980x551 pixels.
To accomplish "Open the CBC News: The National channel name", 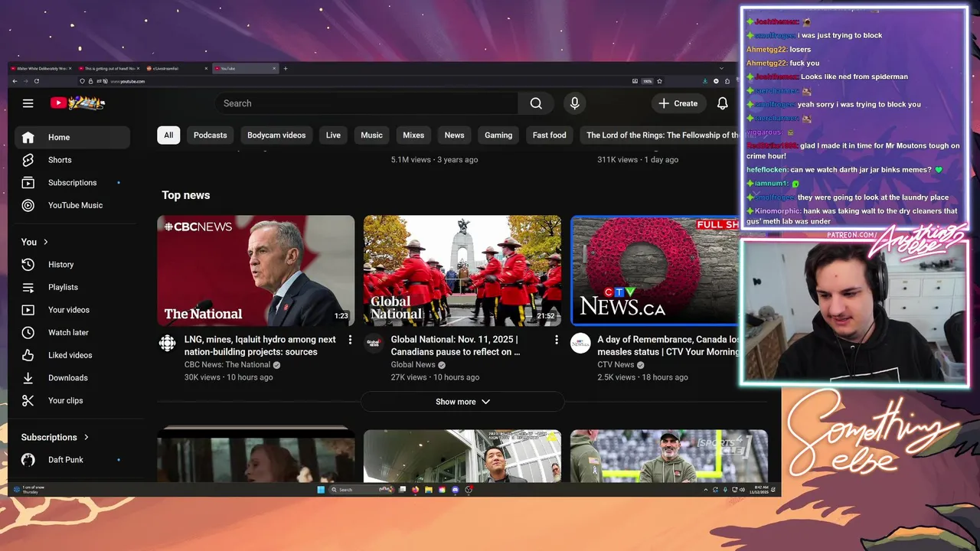I will pyautogui.click(x=227, y=365).
